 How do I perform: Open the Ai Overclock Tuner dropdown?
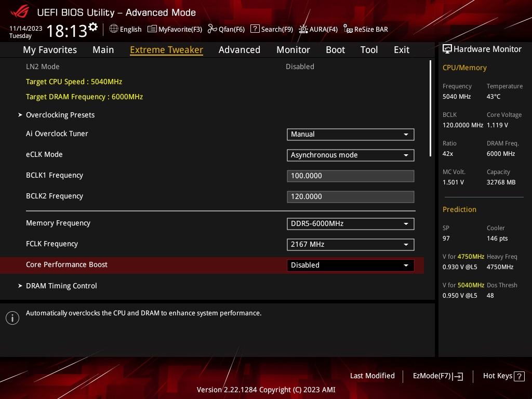[351, 135]
